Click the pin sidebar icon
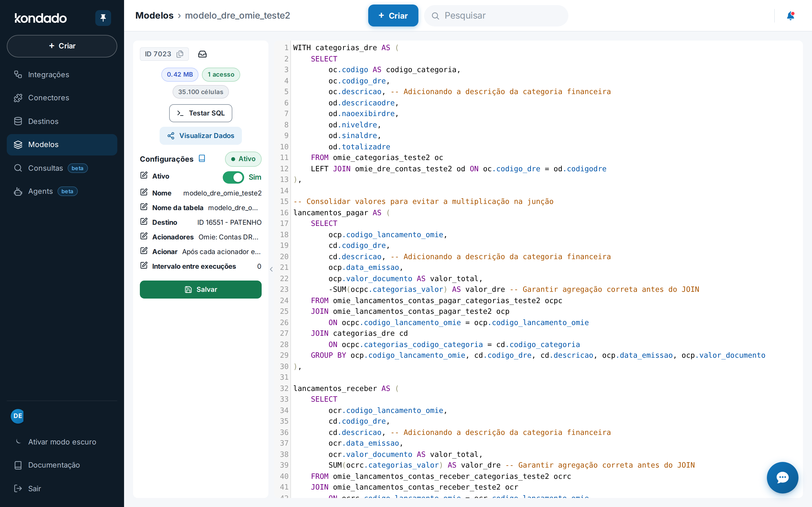 (x=103, y=18)
